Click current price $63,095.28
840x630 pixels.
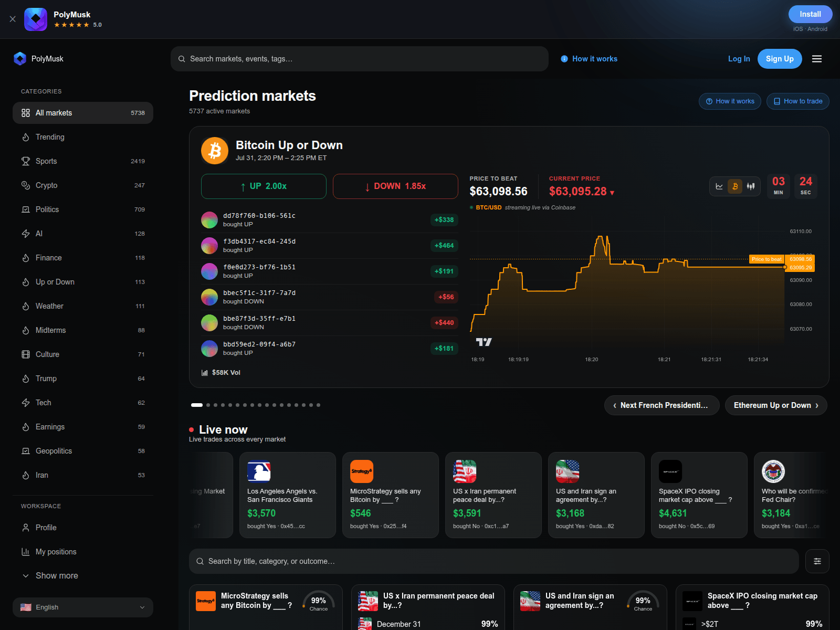[582, 192]
